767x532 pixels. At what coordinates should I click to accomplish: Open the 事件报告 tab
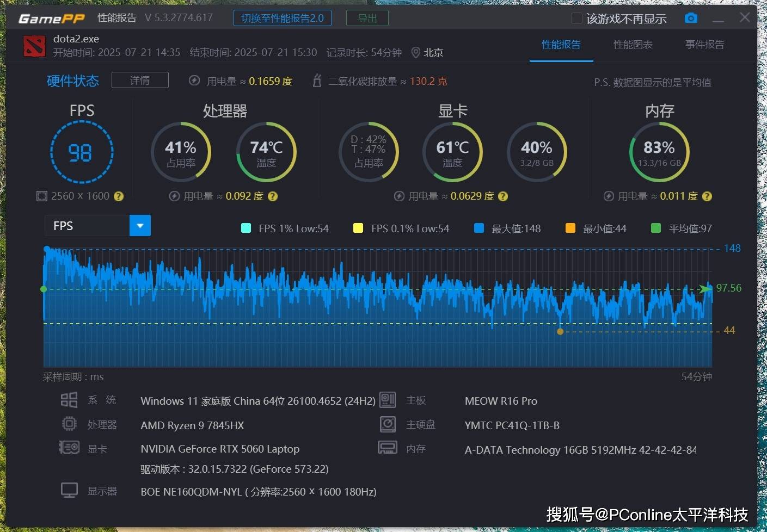(704, 45)
